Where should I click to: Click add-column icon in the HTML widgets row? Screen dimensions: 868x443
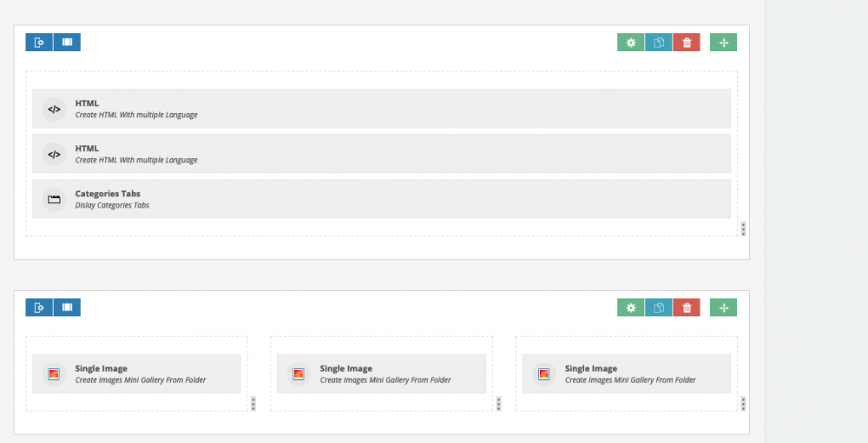(x=39, y=42)
